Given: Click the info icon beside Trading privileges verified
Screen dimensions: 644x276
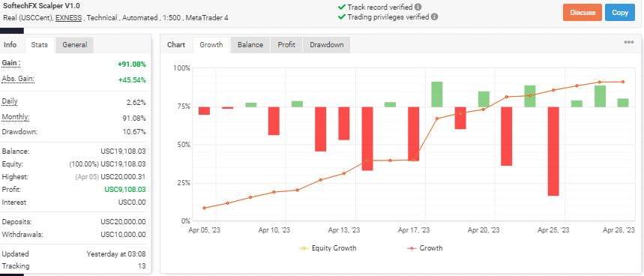Looking at the screenshot, I should pyautogui.click(x=435, y=16).
